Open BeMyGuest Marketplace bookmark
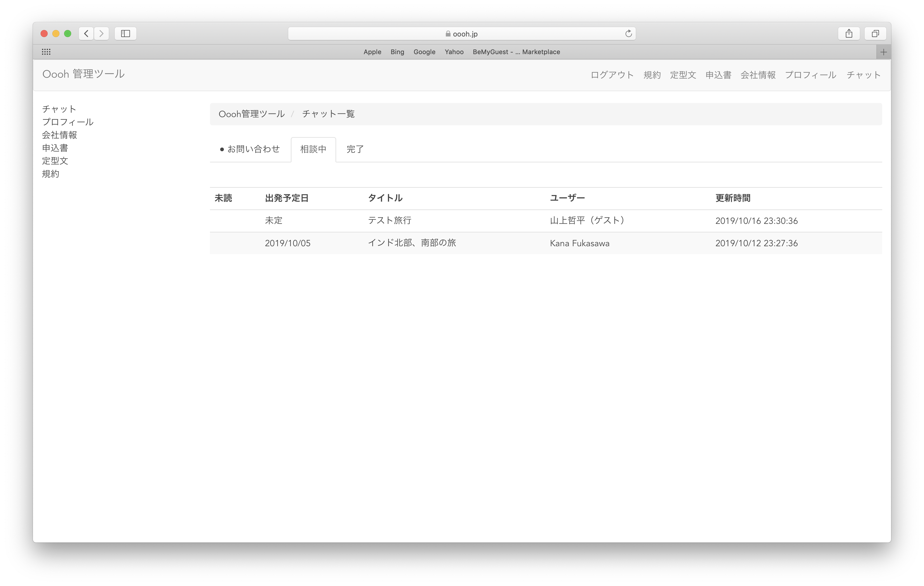This screenshot has width=924, height=586. pos(516,52)
